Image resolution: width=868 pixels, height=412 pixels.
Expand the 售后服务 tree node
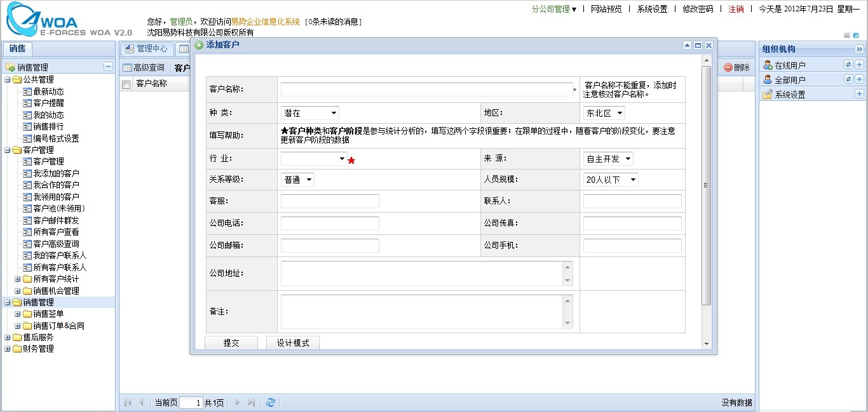(x=8, y=337)
